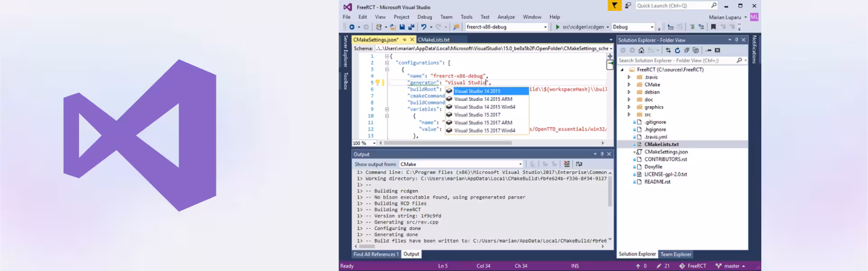
Task: Toggle a bookmark with the bookmark icon
Action: tap(713, 27)
